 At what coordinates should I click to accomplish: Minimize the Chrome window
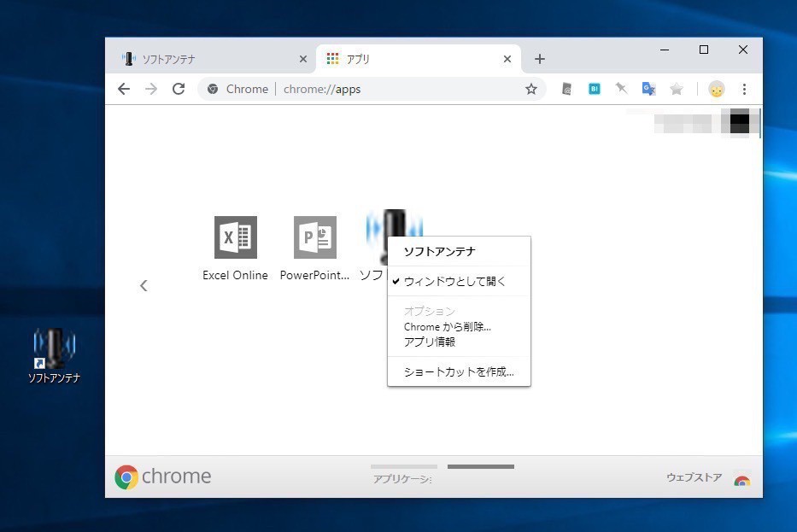pos(665,50)
